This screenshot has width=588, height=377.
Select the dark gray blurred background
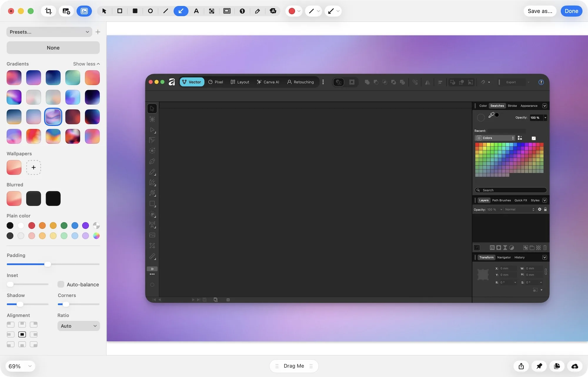coord(34,198)
